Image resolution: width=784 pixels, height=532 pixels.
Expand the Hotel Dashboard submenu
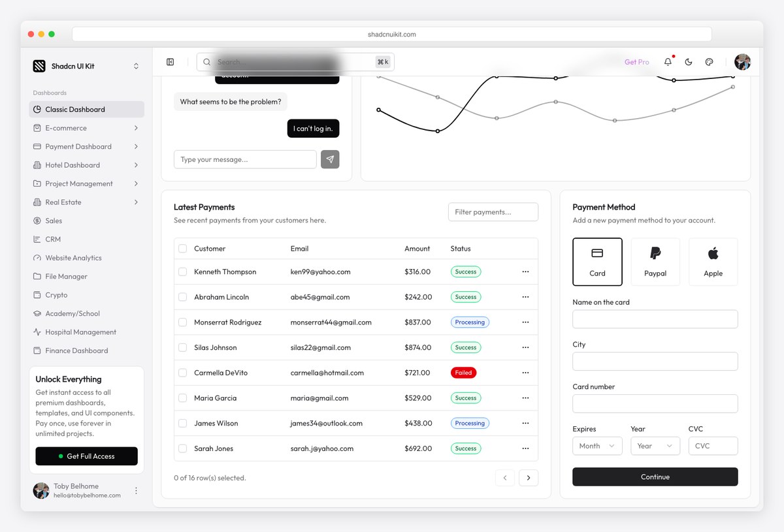pos(136,165)
